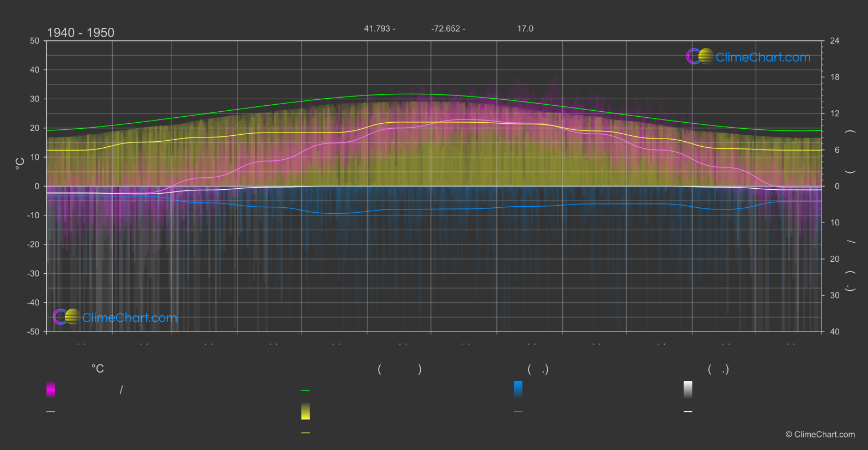Select the white line legend marker
Screen dimensions: 868x450
click(688, 412)
